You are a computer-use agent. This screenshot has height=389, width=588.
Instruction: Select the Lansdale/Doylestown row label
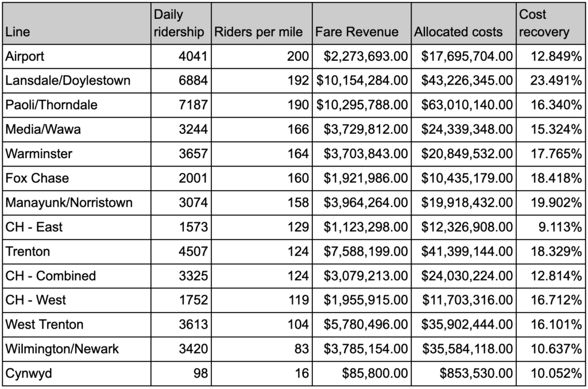pos(68,81)
